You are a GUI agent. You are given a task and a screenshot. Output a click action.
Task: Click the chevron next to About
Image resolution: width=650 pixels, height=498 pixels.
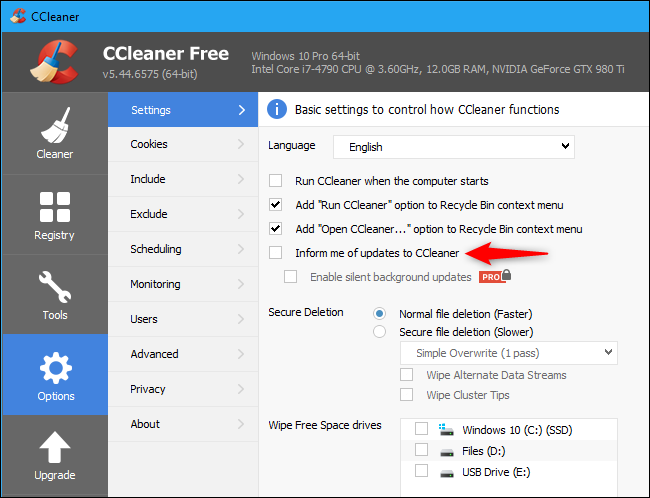tap(241, 424)
